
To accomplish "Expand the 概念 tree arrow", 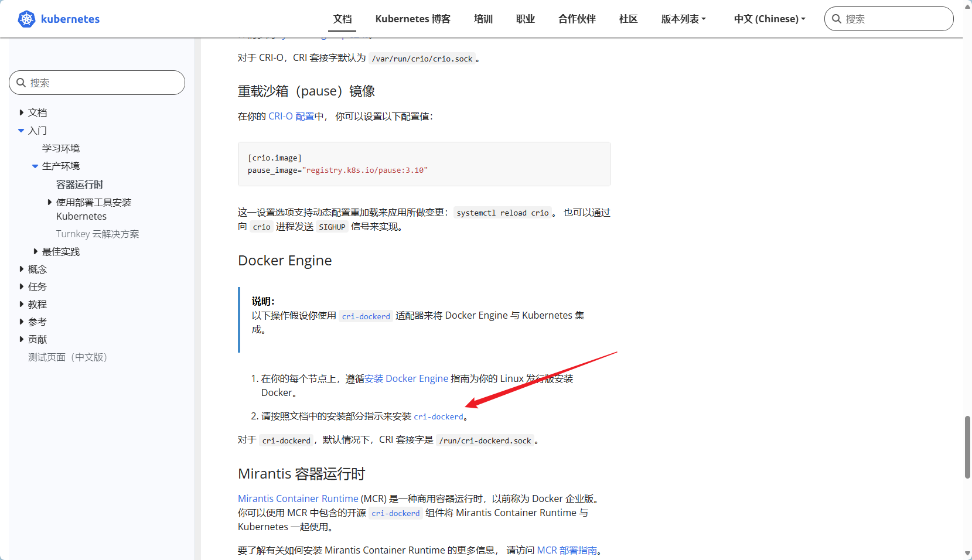I will [x=22, y=269].
